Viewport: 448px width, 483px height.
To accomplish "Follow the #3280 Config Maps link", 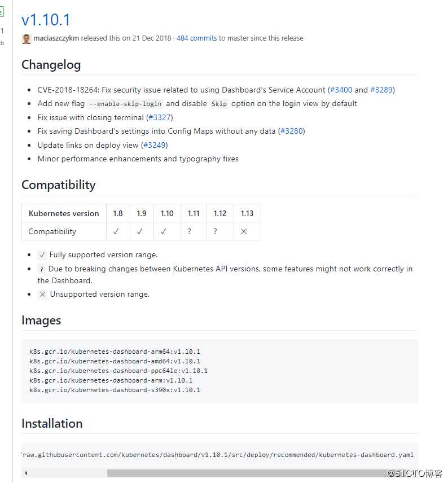I will pos(292,131).
